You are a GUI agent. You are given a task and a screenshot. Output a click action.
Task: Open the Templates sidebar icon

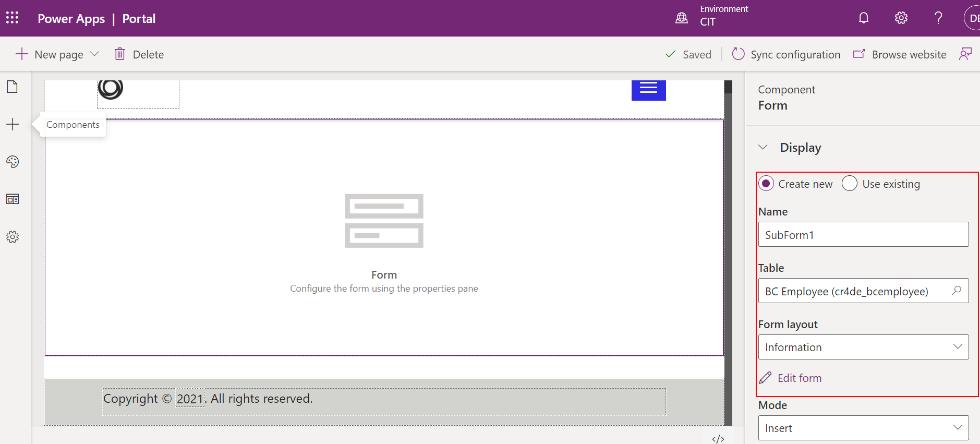coord(13,199)
